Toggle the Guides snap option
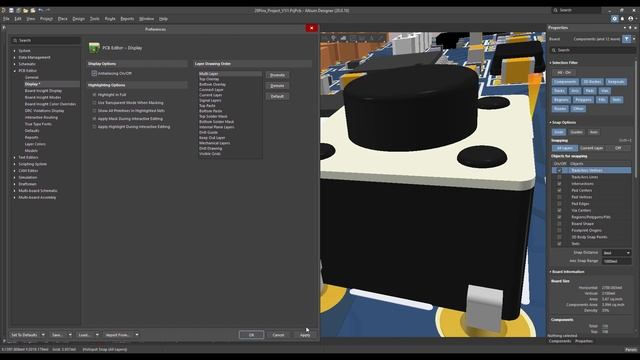 (x=576, y=132)
